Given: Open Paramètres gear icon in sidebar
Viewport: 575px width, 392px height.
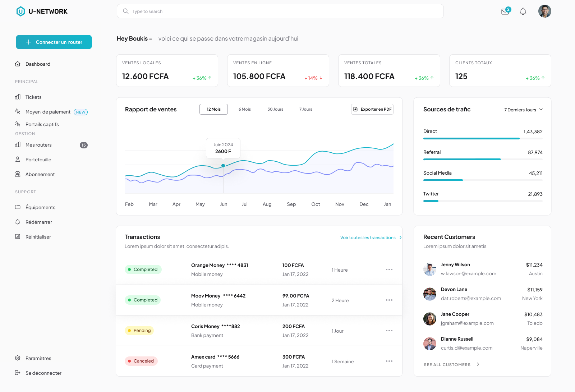Looking at the screenshot, I should (18, 358).
